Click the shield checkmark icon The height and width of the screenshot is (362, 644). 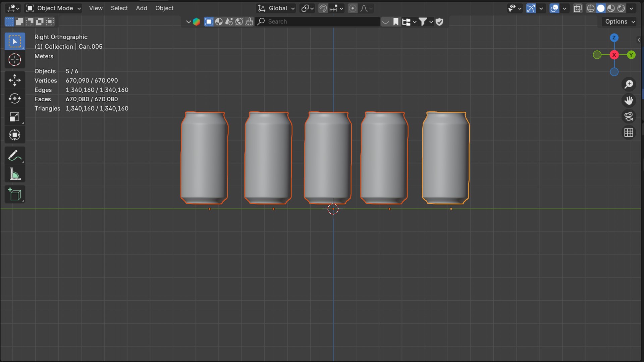tap(439, 22)
